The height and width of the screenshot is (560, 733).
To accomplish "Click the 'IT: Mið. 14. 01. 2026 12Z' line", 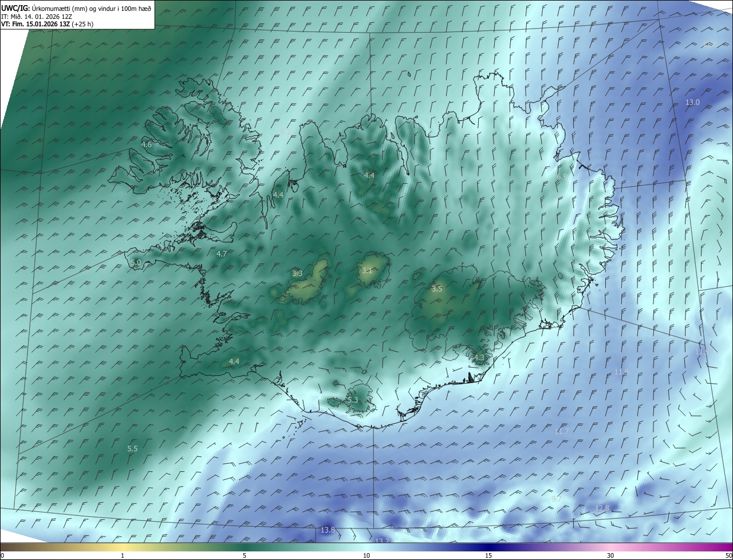I will [36, 16].
